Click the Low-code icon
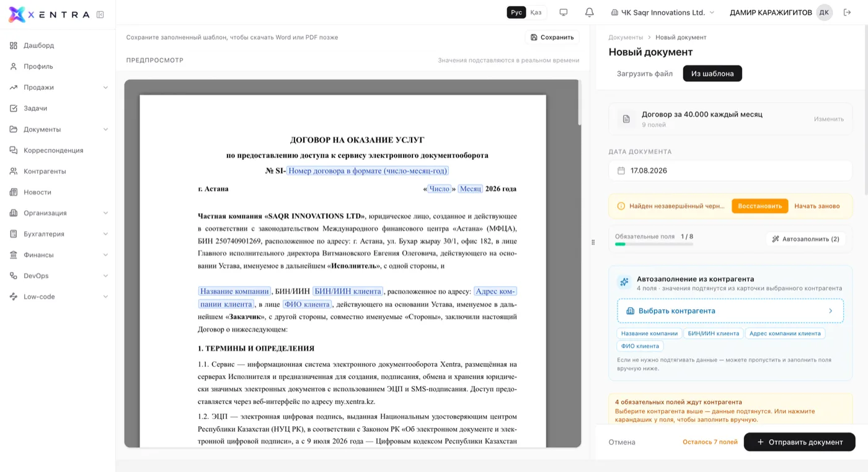The image size is (868, 472). 14,297
